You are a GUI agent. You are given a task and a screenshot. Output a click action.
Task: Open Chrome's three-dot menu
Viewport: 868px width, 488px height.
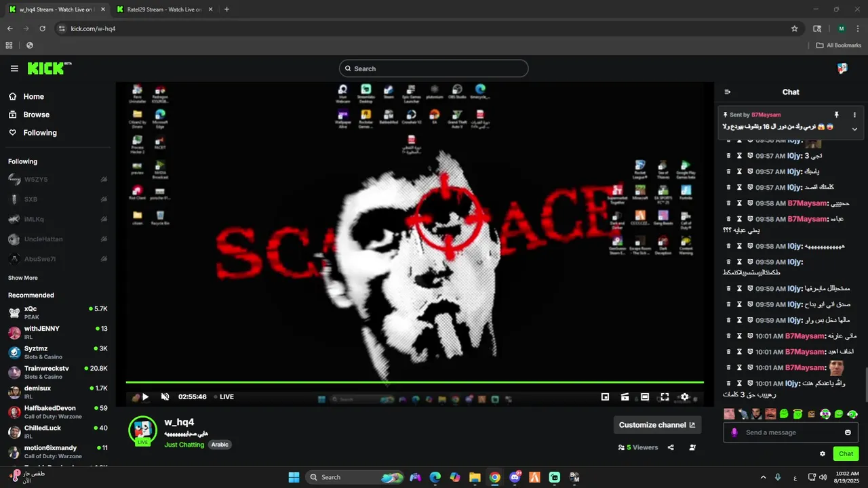[858, 28]
